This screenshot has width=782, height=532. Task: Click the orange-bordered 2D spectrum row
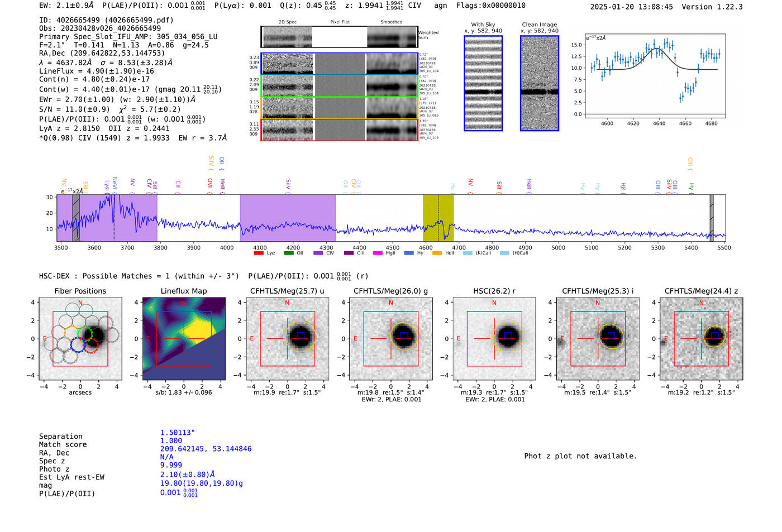tap(340, 108)
